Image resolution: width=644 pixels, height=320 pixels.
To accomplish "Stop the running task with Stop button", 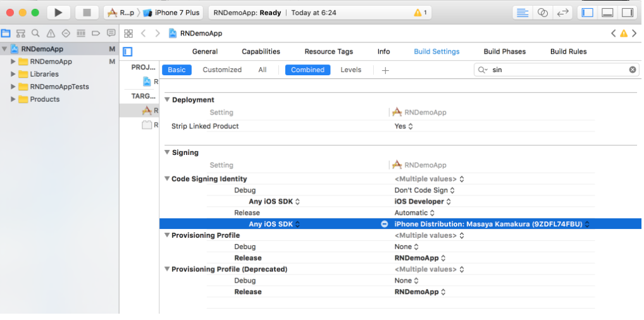I will click(87, 12).
